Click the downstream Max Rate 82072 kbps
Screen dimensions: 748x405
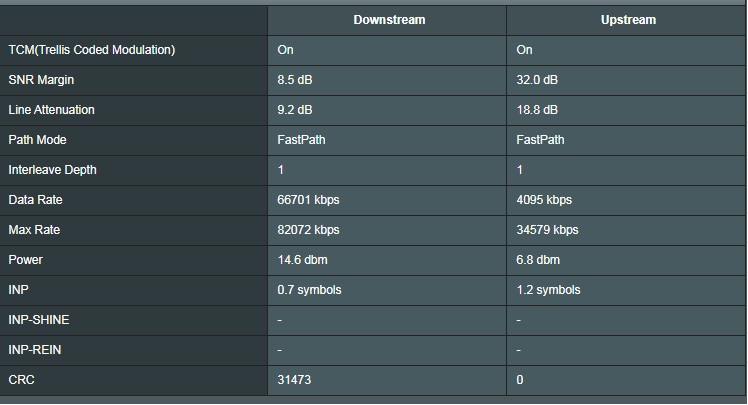point(308,230)
